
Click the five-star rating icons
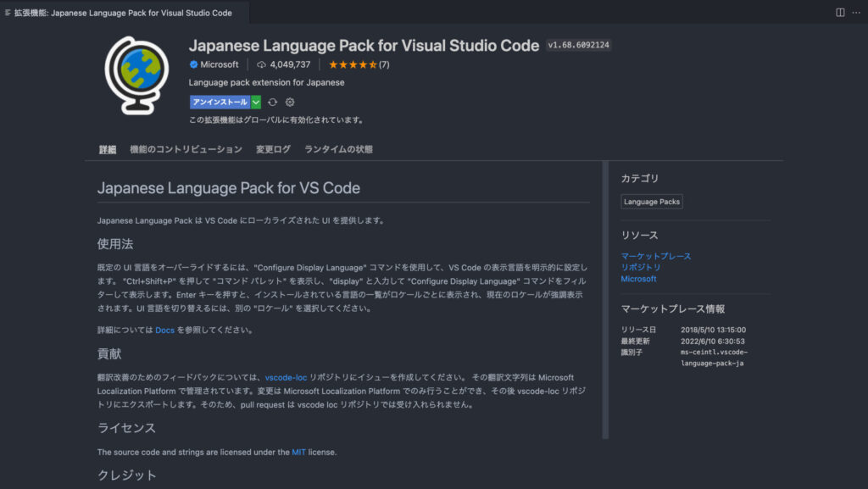coord(353,64)
